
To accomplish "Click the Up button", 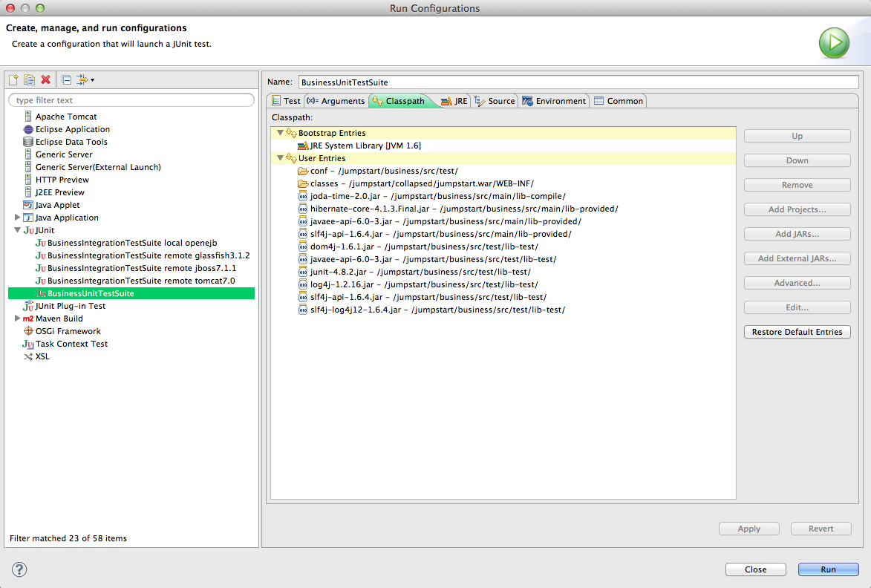I will (797, 136).
